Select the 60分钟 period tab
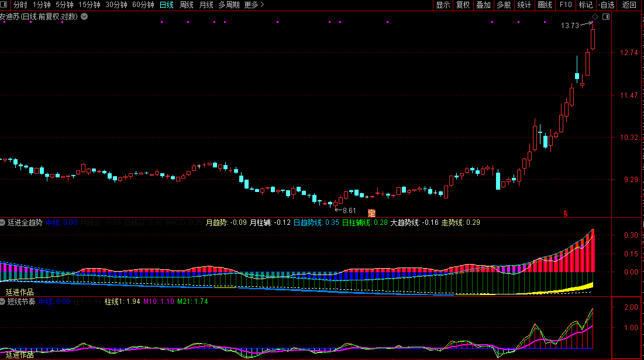The image size is (644, 360). click(143, 5)
